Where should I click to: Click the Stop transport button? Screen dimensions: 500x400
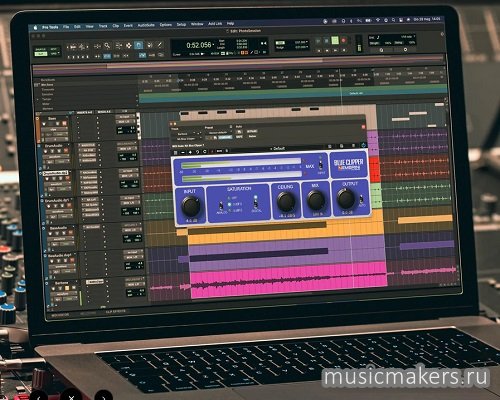(x=327, y=41)
